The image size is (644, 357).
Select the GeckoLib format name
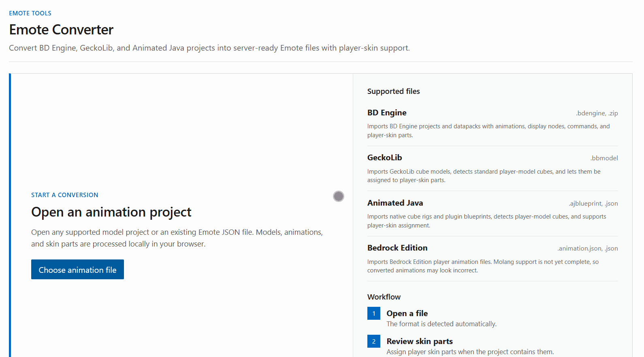385,158
